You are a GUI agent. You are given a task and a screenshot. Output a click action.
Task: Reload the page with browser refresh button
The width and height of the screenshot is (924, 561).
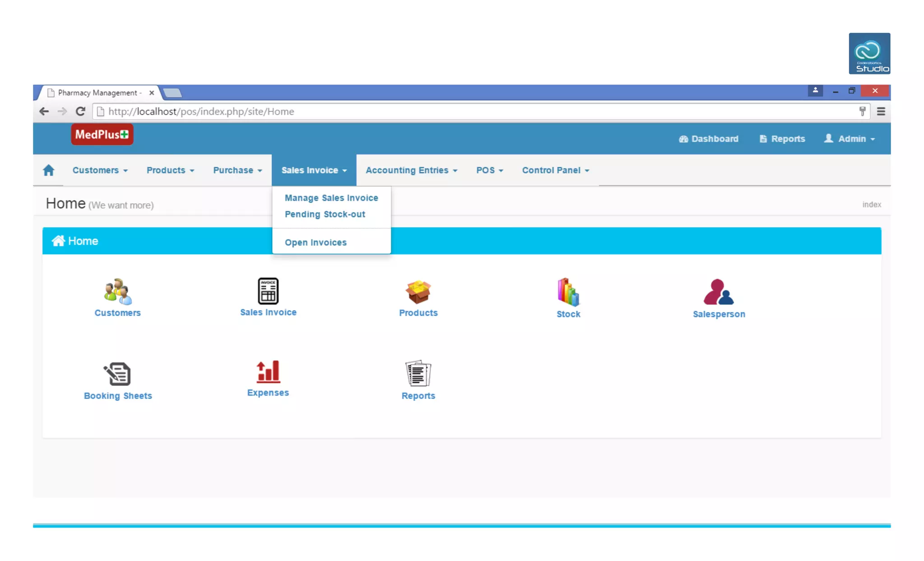(80, 111)
